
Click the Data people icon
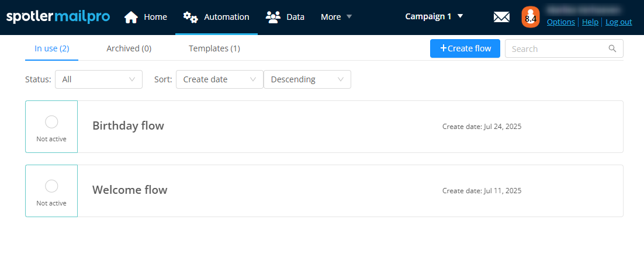273,17
